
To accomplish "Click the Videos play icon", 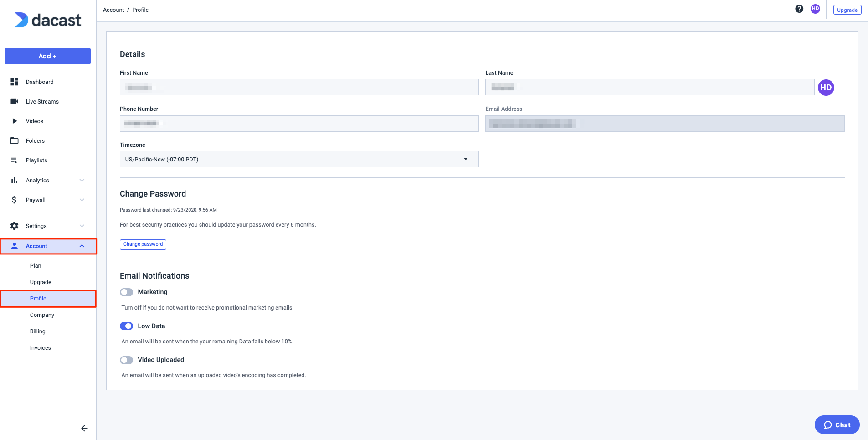I will [x=15, y=121].
